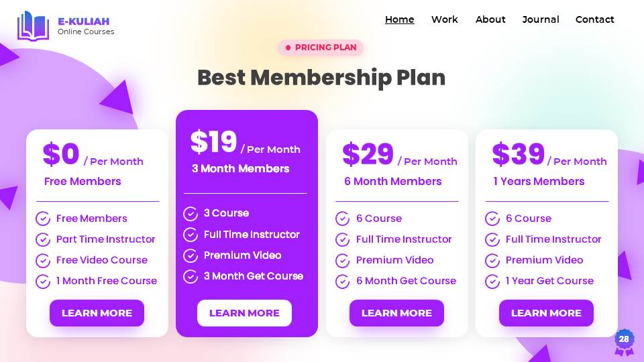This screenshot has height=362, width=644.
Task: Click check icon beside 3 Course
Action: 191,214
